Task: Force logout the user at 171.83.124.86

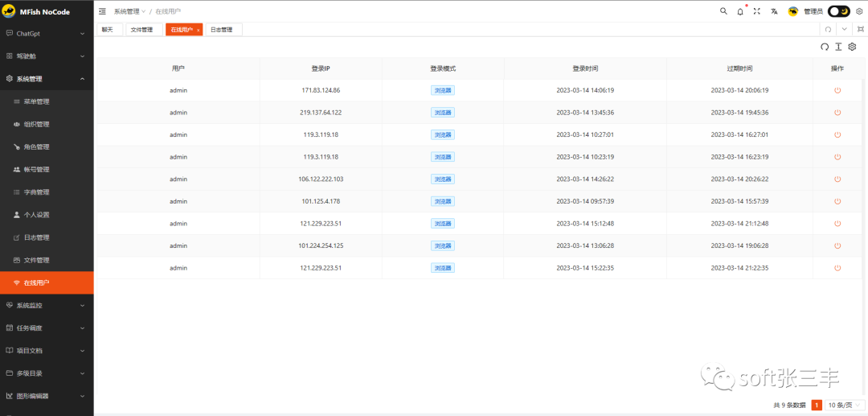Action: tap(837, 90)
